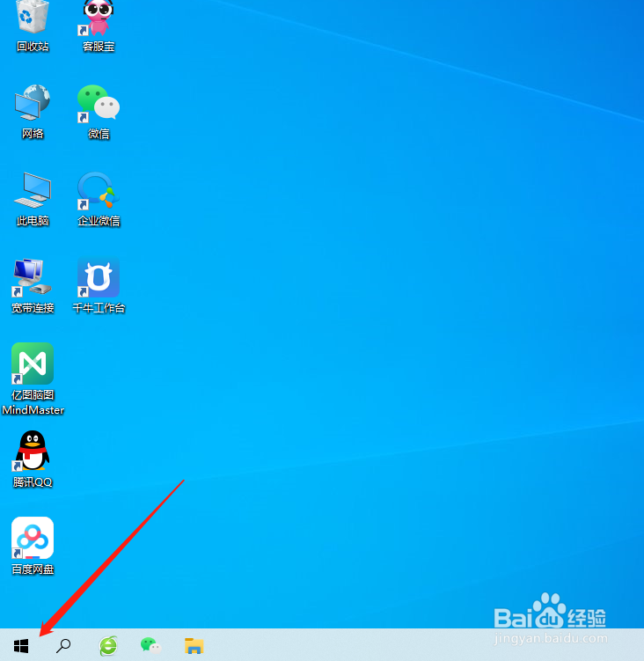This screenshot has height=661, width=644.
Task: Click the 千牛工作台 label text
Action: coord(99,308)
